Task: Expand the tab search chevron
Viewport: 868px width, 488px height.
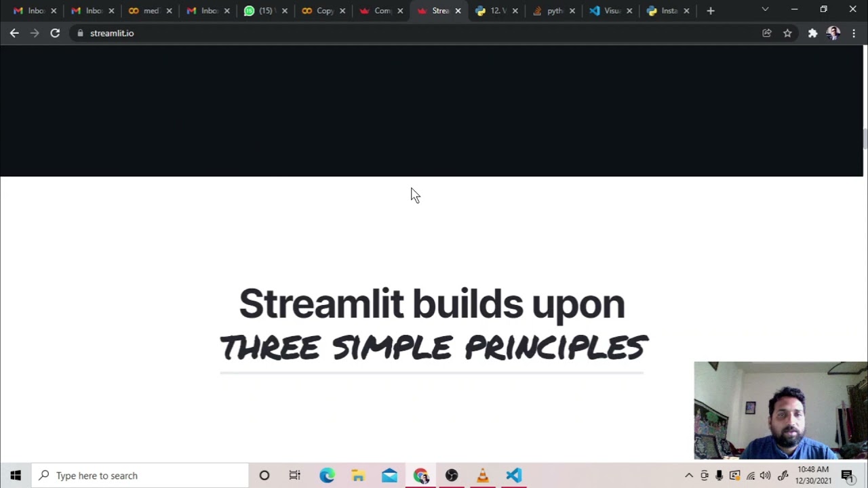Action: (765, 9)
